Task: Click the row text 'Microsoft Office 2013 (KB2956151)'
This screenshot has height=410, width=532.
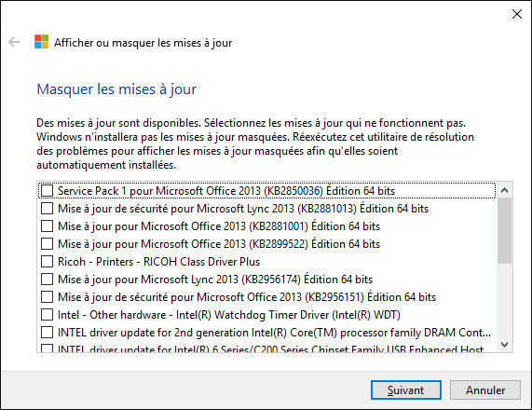Action: [x=280, y=297]
